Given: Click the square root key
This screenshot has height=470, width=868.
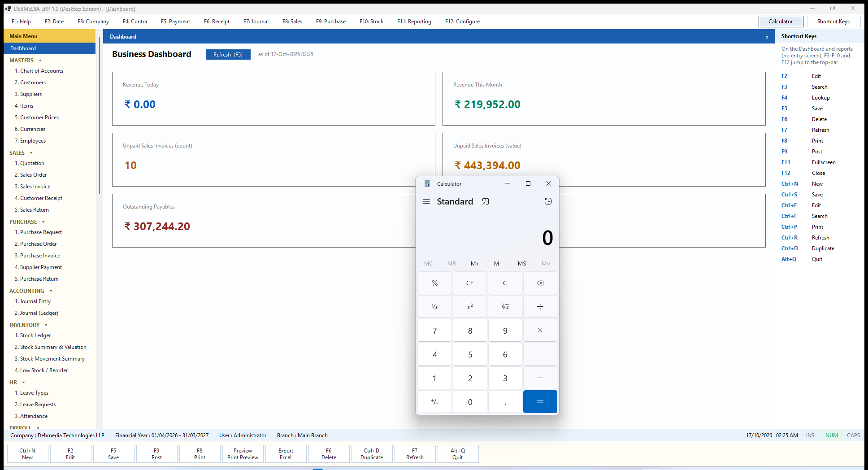Looking at the screenshot, I should point(505,307).
